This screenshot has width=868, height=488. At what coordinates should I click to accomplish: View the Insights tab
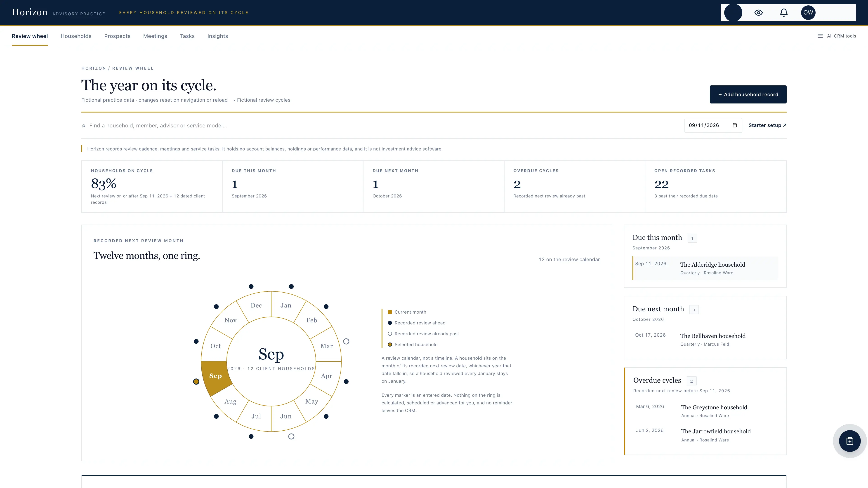pos(218,36)
